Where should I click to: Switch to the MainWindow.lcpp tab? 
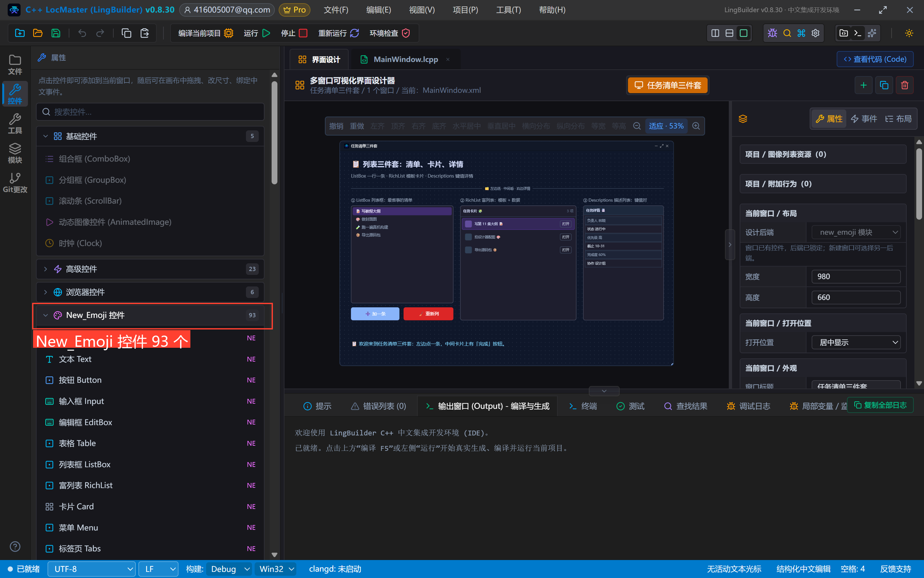(x=405, y=59)
